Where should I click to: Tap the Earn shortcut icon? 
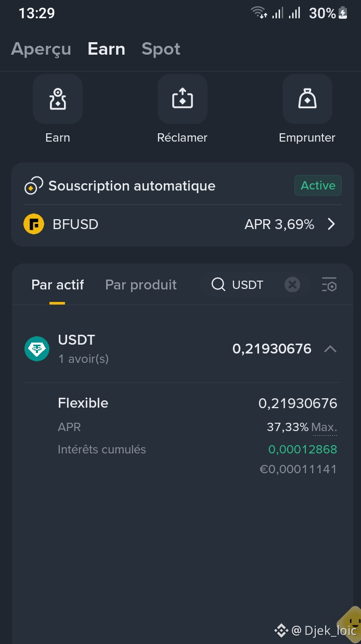pos(58,99)
